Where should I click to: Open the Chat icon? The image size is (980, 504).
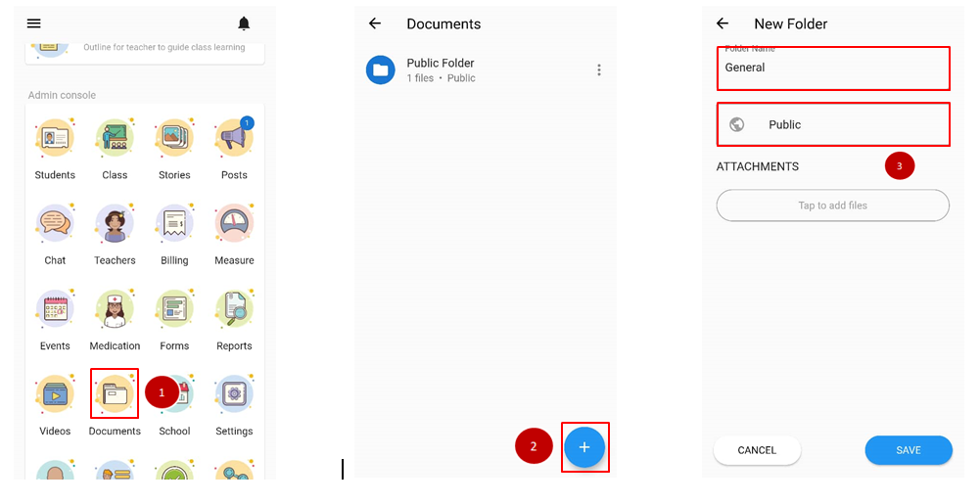click(55, 224)
